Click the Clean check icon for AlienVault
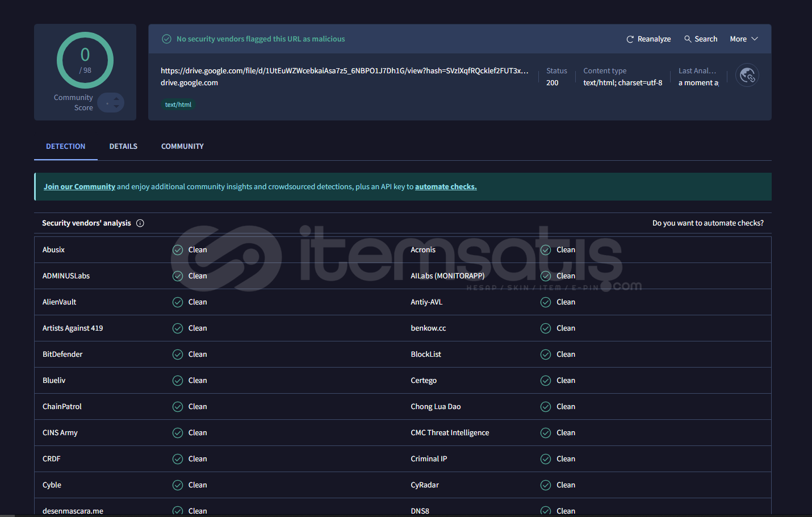Image resolution: width=812 pixels, height=517 pixels. click(x=178, y=302)
